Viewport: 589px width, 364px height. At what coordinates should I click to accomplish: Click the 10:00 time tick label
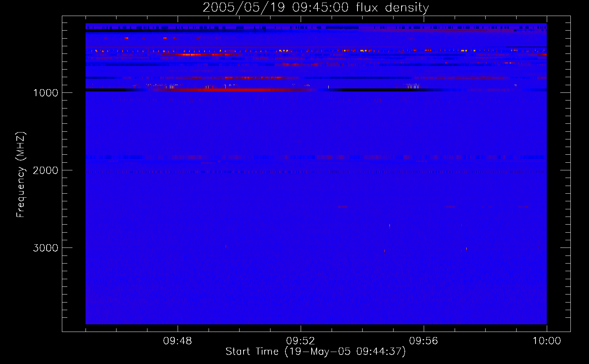[547, 341]
